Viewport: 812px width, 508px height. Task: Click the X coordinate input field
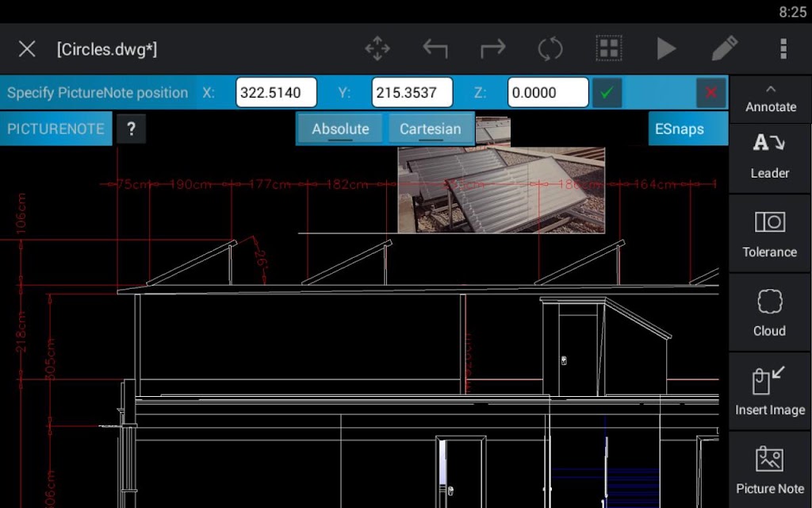click(x=276, y=93)
